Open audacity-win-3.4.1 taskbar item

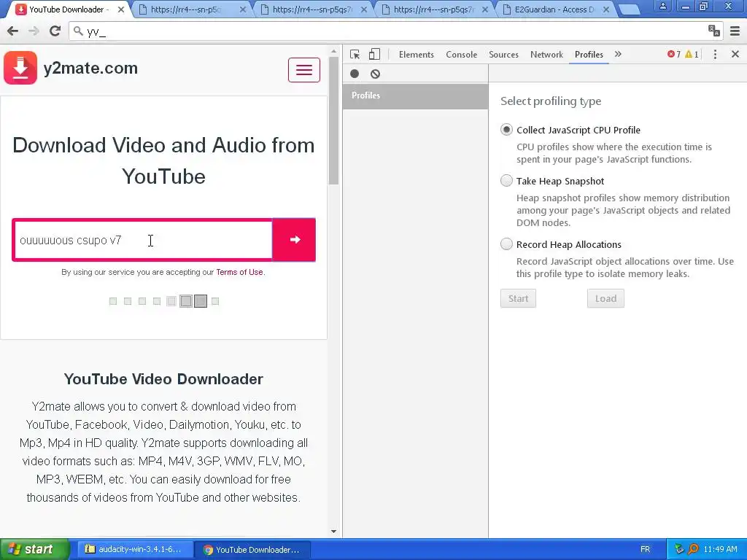point(135,549)
